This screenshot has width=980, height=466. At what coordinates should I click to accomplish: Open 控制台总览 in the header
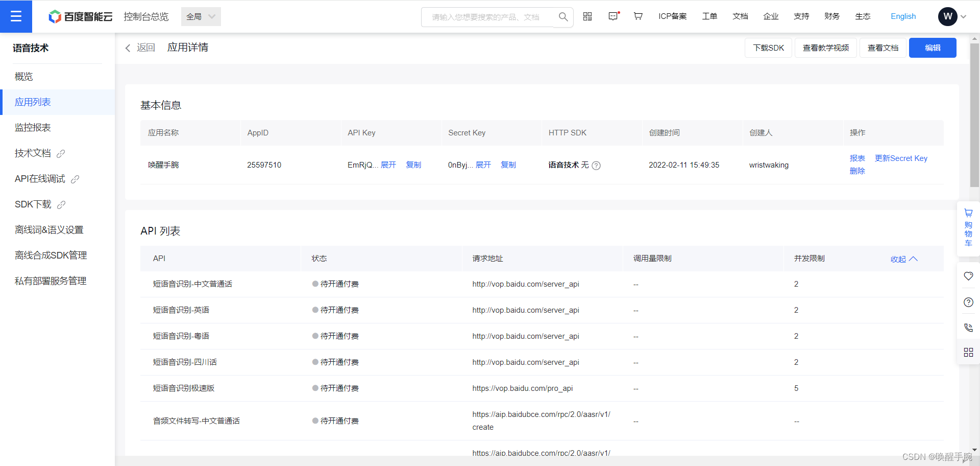pyautogui.click(x=146, y=16)
